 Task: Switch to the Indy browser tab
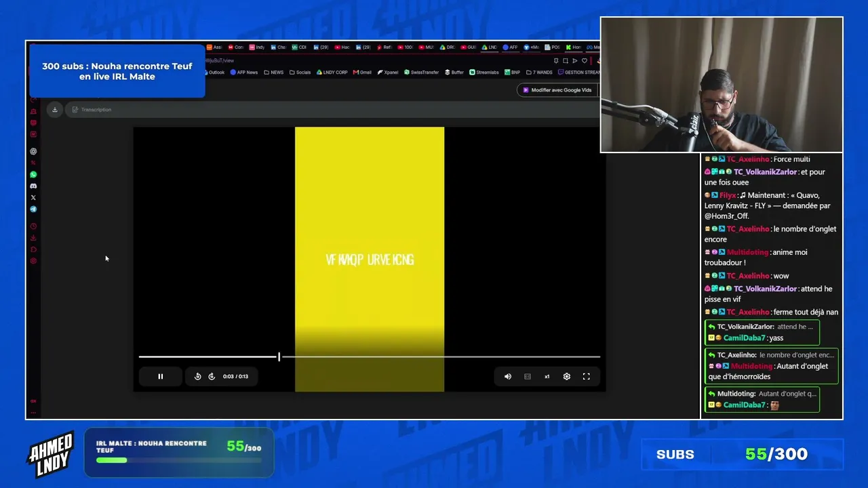[x=257, y=47]
